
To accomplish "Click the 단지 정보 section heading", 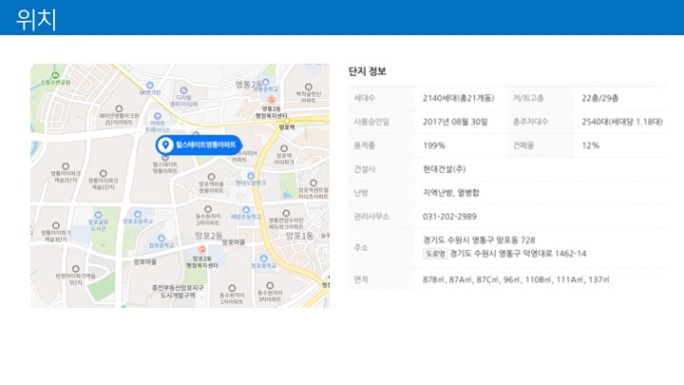I will [367, 71].
